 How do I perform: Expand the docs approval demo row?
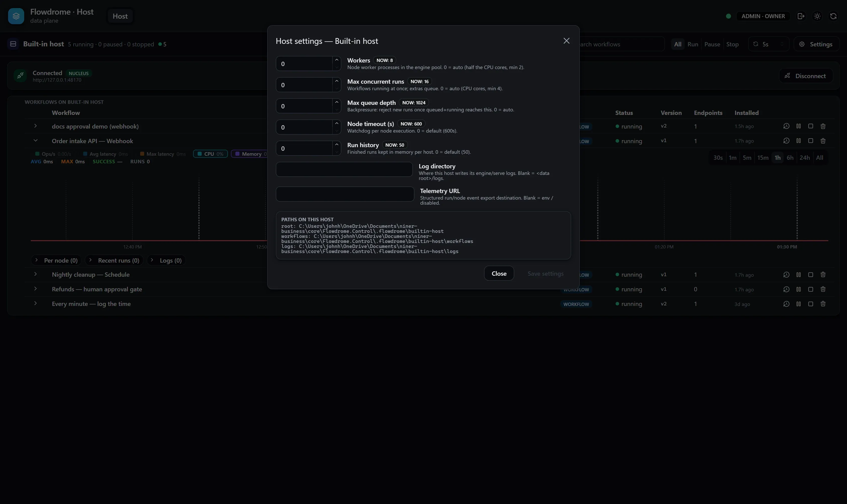point(35,126)
